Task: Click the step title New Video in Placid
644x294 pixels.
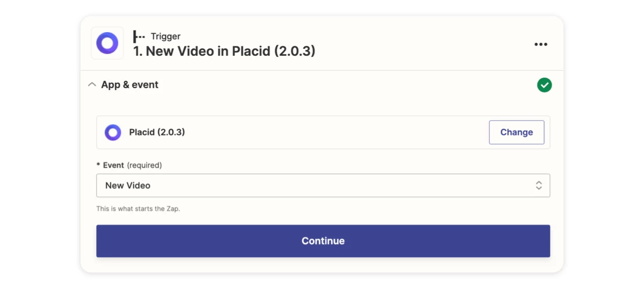Action: pyautogui.click(x=224, y=51)
